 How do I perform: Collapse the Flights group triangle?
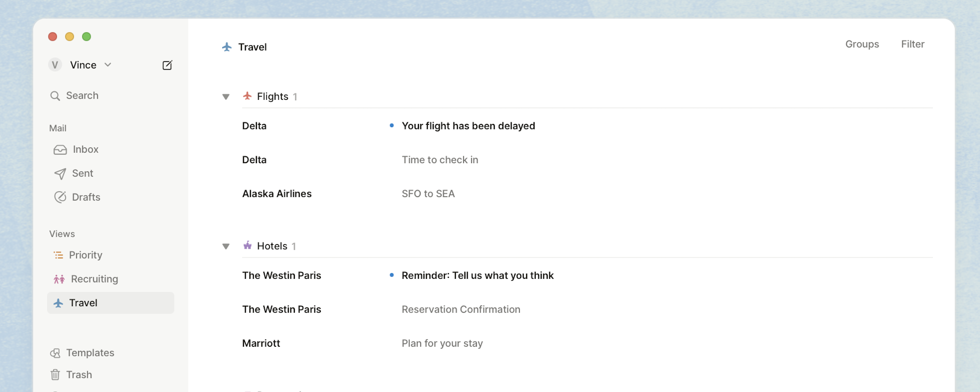pyautogui.click(x=226, y=97)
